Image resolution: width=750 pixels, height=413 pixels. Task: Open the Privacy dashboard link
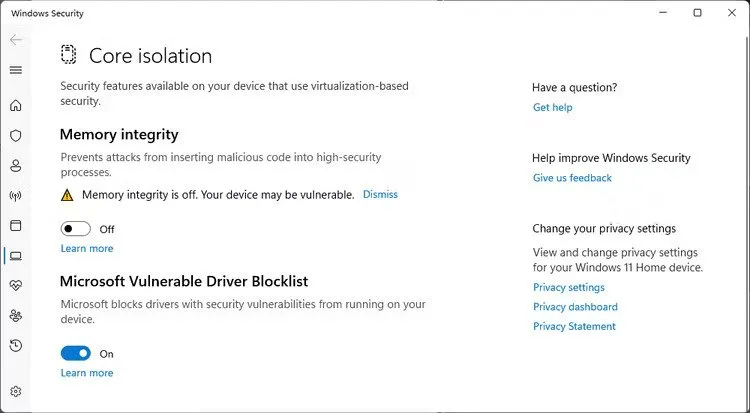tap(575, 307)
